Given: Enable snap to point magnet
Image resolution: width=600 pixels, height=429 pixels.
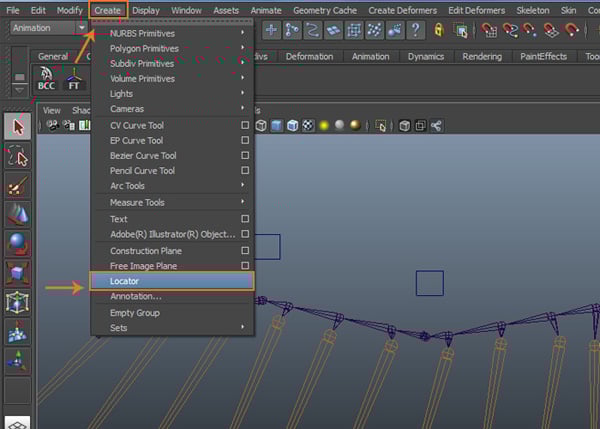Looking at the screenshot, I should tap(531, 31).
